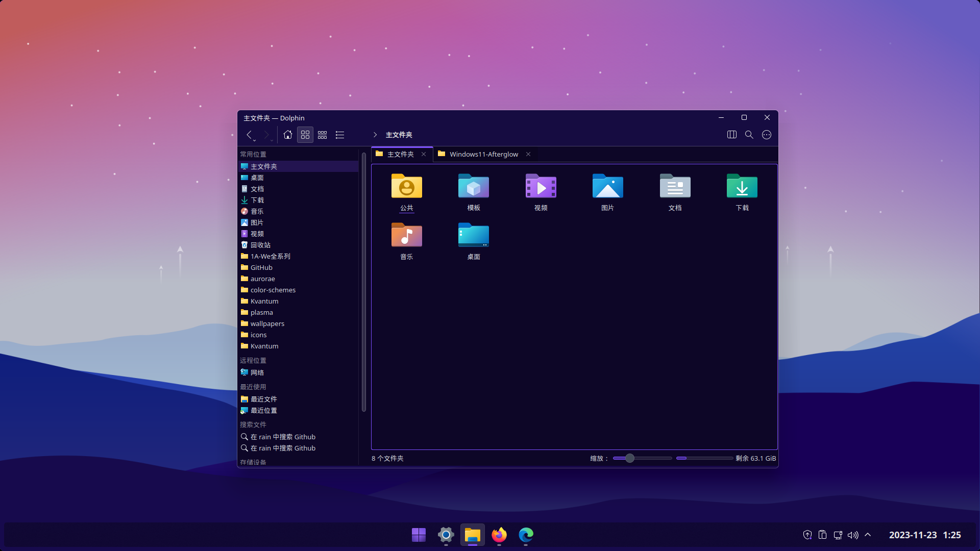The width and height of the screenshot is (980, 551).
Task: Open plasma bookmark in sidebar
Action: point(299,312)
